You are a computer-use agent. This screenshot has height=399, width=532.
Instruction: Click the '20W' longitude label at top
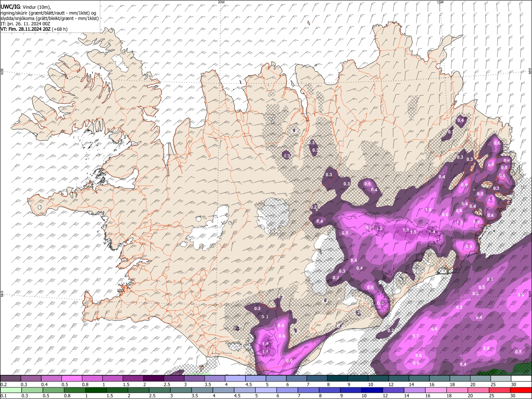[x=221, y=2]
